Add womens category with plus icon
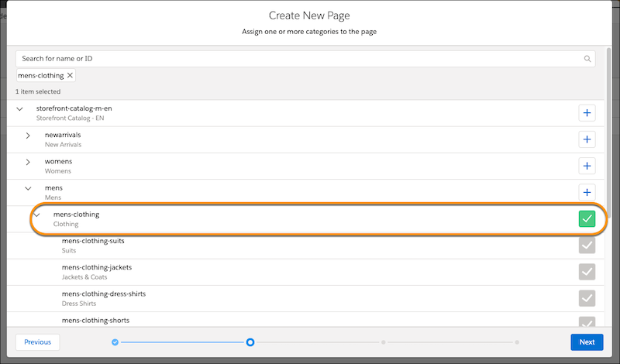 pyautogui.click(x=587, y=166)
